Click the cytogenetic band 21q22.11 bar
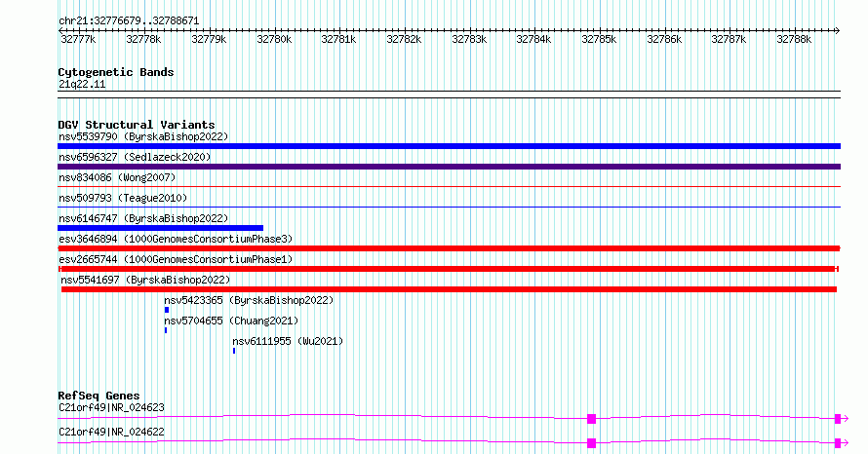This screenshot has height=454, width=868. [x=449, y=95]
